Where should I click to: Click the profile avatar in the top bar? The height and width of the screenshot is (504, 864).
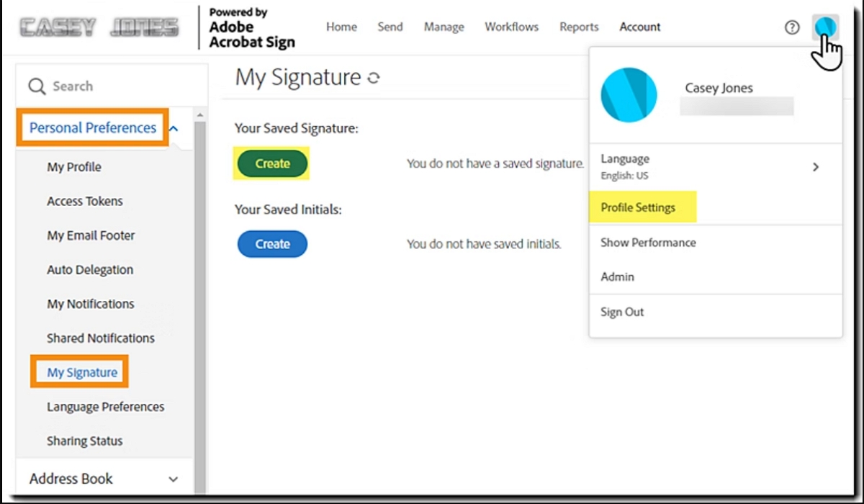coord(826,27)
